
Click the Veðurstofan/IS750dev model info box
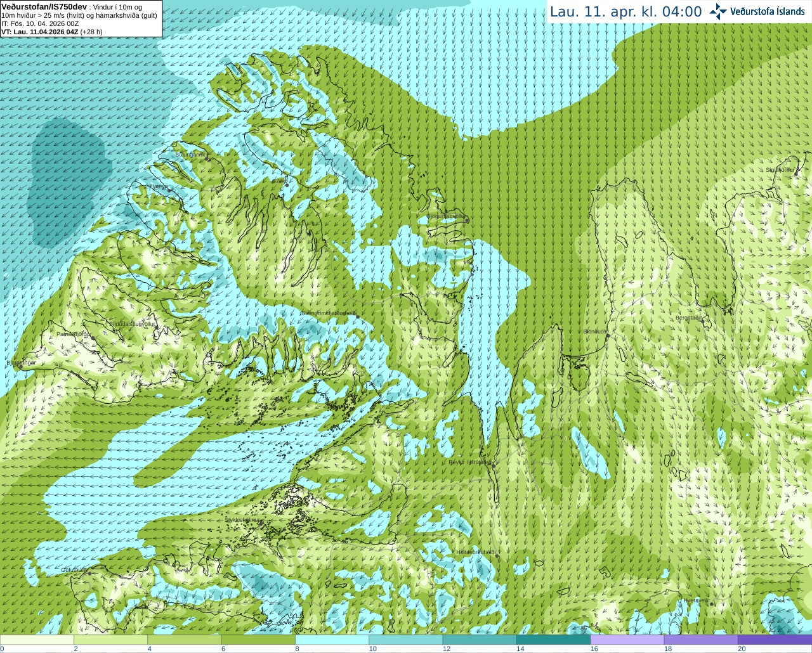pyautogui.click(x=81, y=18)
